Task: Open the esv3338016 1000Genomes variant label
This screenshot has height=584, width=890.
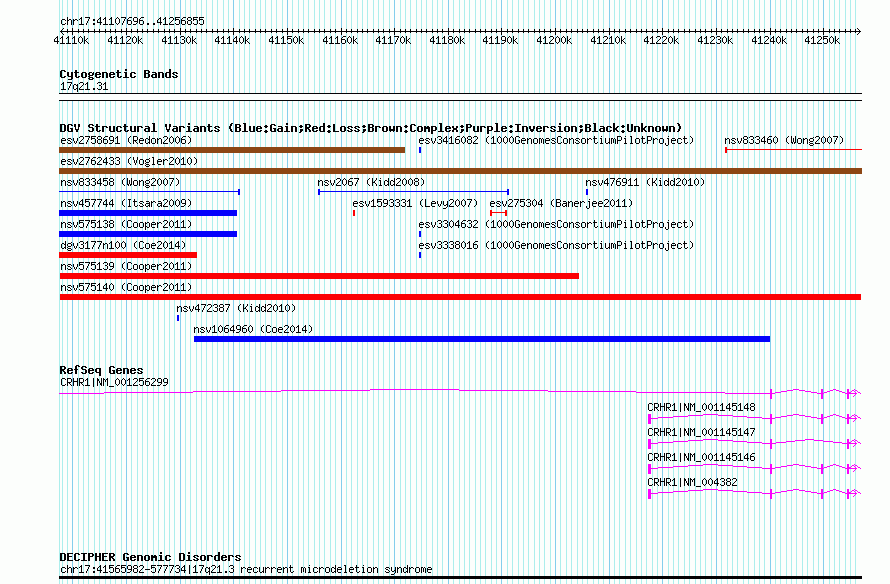Action: 556,245
